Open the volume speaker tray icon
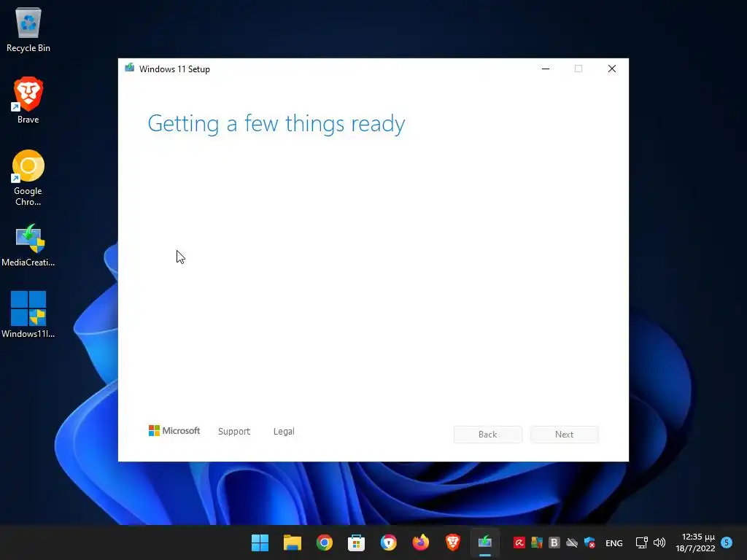 [x=659, y=542]
